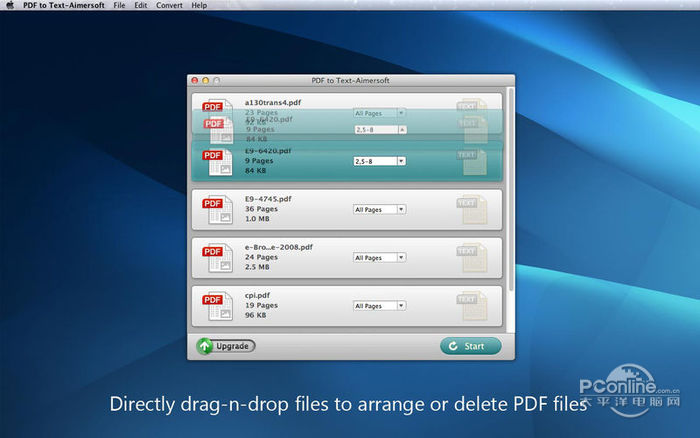Open the File menu
Image resolution: width=700 pixels, height=438 pixels.
coord(119,5)
